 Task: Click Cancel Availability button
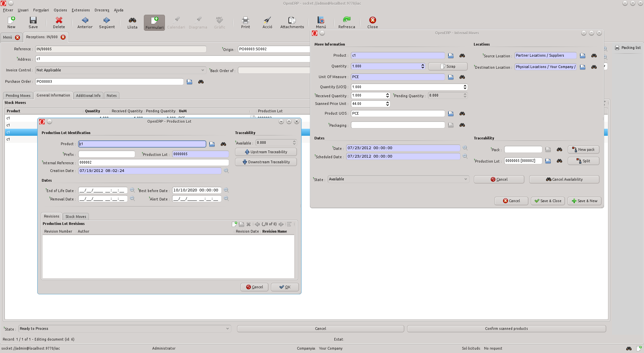click(564, 180)
